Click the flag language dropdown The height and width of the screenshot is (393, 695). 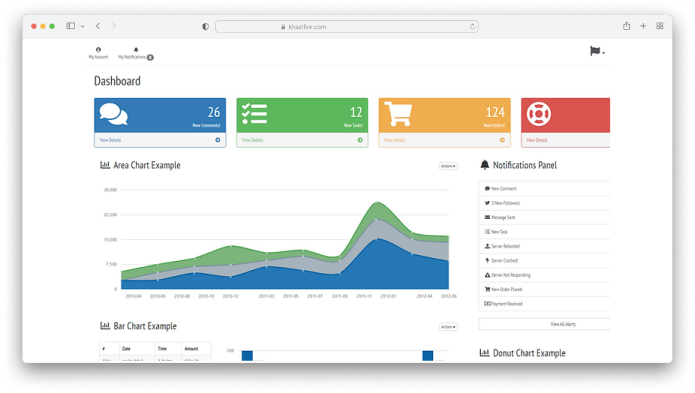click(x=597, y=51)
